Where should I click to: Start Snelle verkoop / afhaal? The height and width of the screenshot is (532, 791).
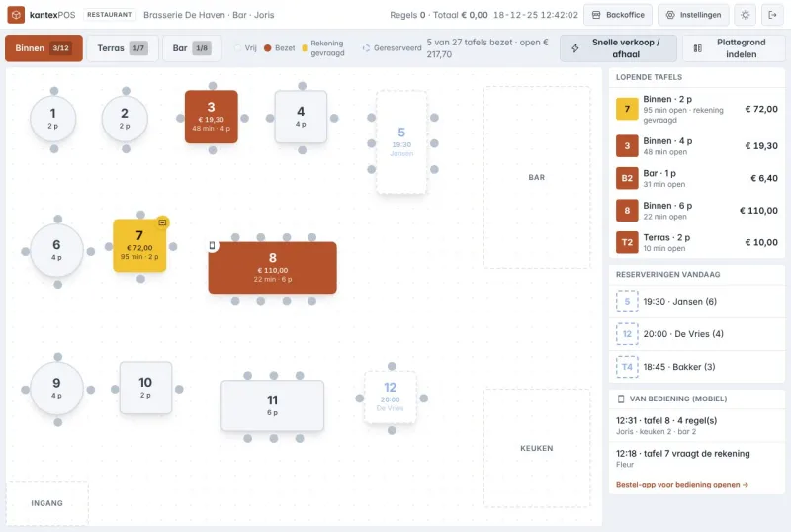[618, 48]
